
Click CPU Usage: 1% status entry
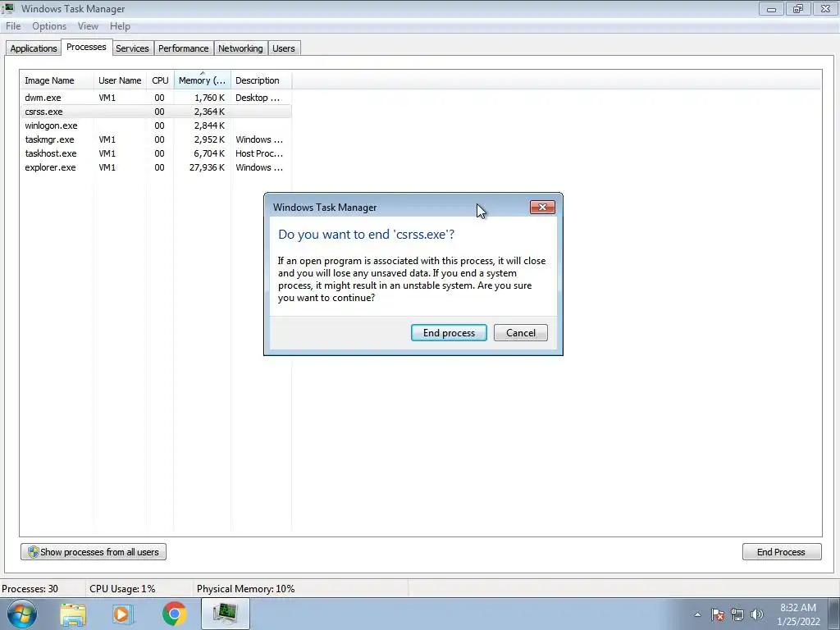(123, 589)
